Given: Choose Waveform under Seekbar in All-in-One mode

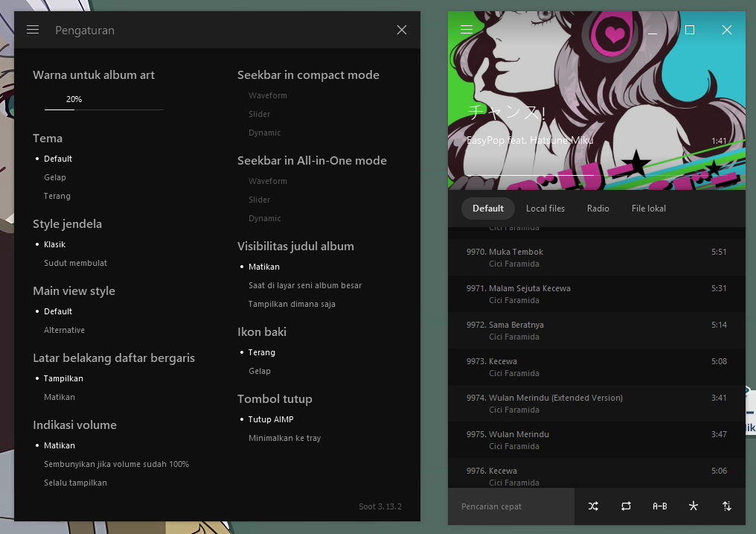Looking at the screenshot, I should pyautogui.click(x=268, y=182).
